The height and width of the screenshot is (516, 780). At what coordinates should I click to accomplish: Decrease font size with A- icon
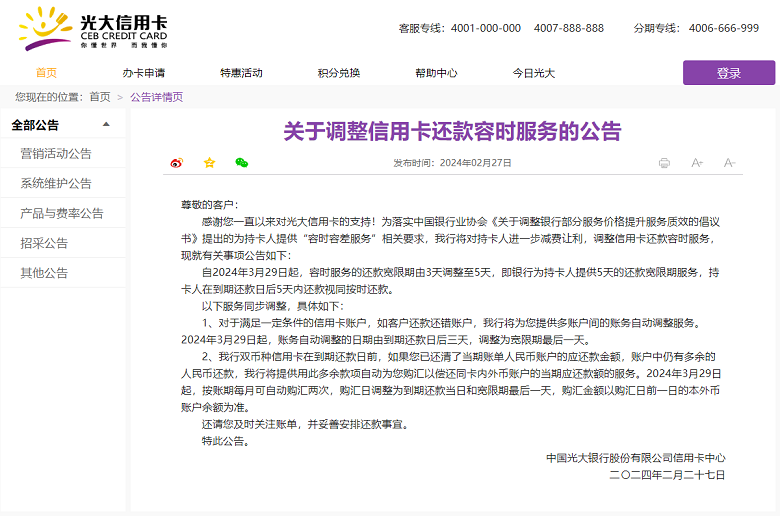pos(729,163)
